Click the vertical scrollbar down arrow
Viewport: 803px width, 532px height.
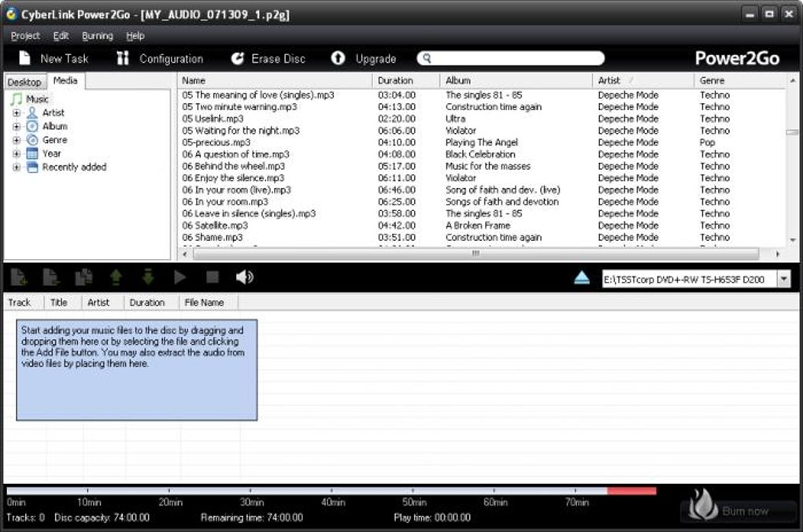point(794,239)
